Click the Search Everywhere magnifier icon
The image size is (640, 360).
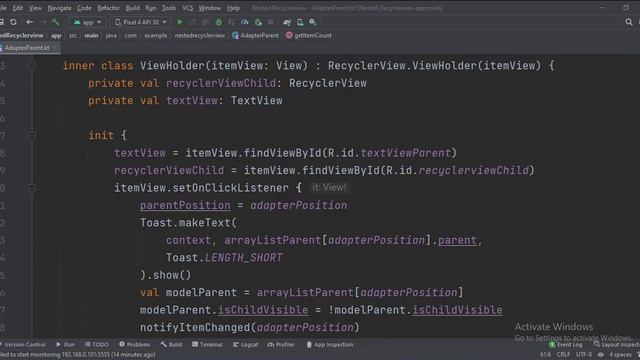coord(629,22)
